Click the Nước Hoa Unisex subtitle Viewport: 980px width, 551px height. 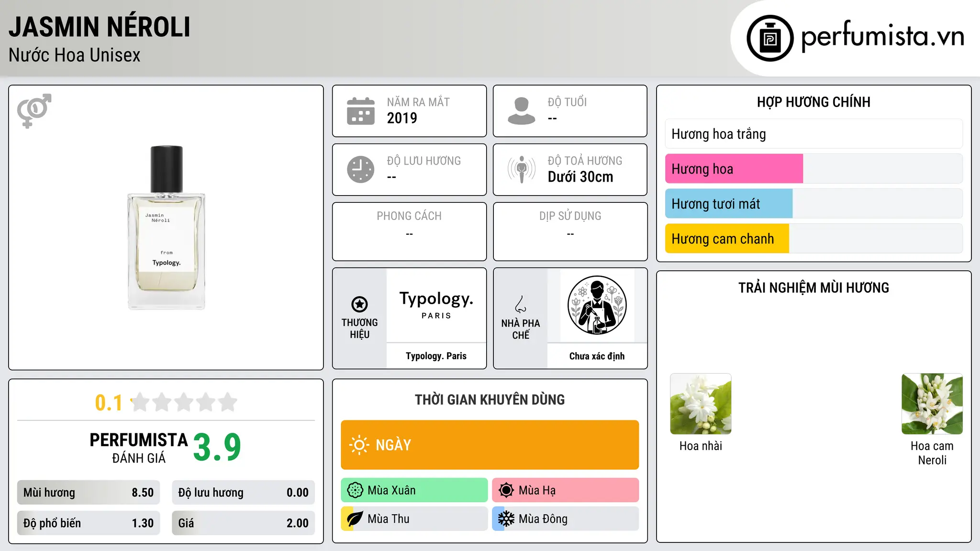[75, 55]
